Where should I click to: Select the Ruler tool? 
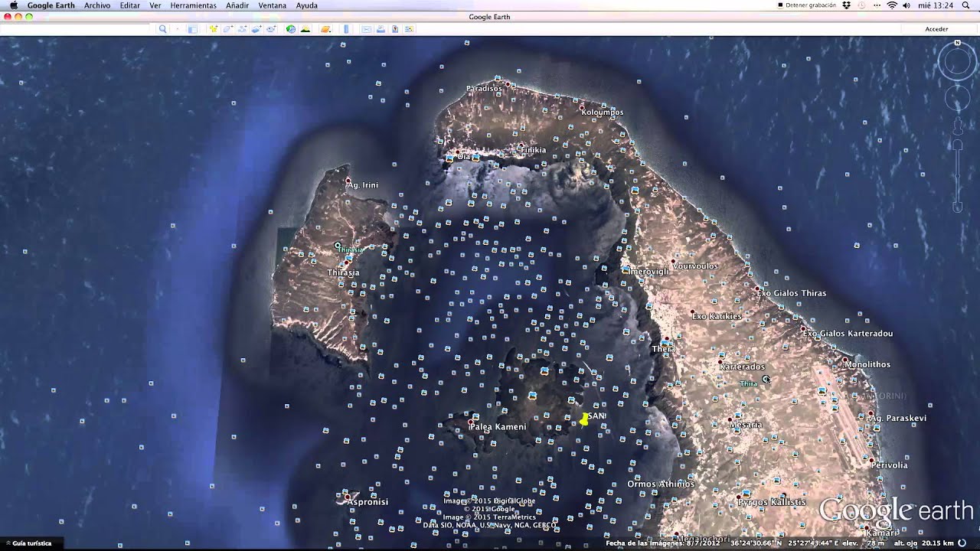pos(346,29)
